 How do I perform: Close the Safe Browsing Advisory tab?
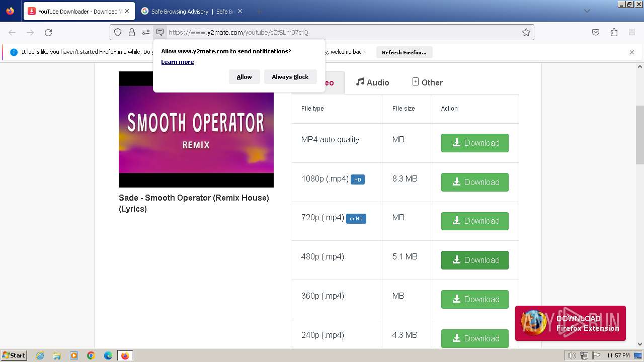point(240,11)
